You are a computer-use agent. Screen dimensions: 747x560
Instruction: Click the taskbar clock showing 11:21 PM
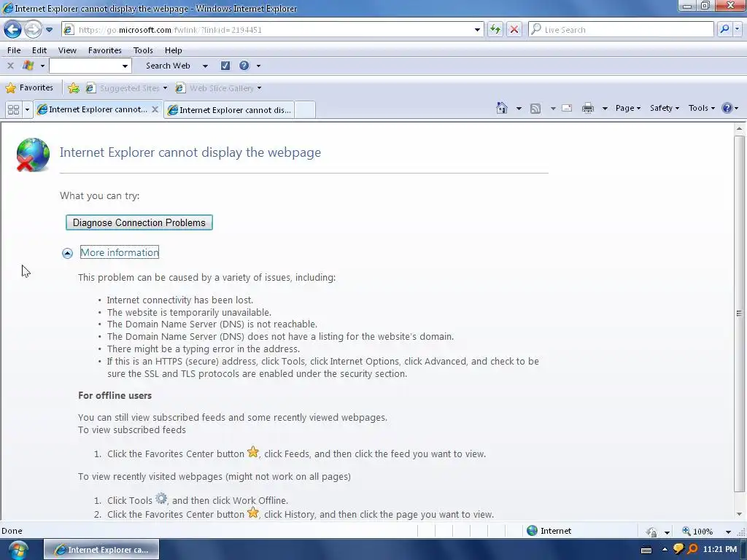720,549
